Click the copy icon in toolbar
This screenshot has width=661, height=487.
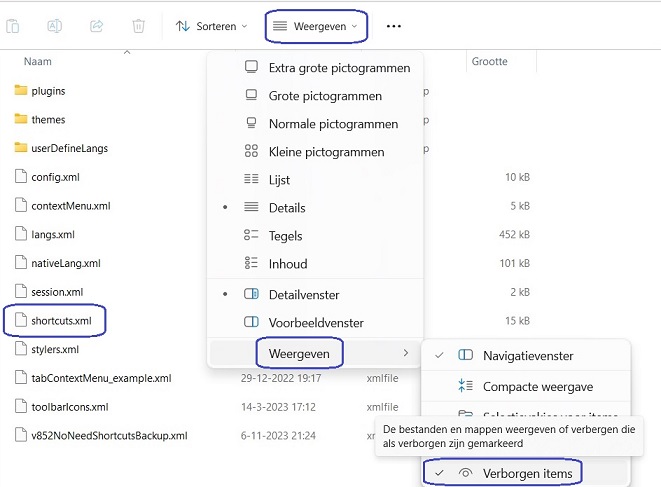point(17,26)
